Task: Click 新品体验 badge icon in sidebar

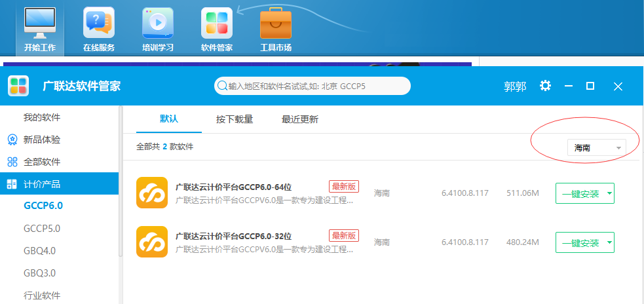Action: 12,140
